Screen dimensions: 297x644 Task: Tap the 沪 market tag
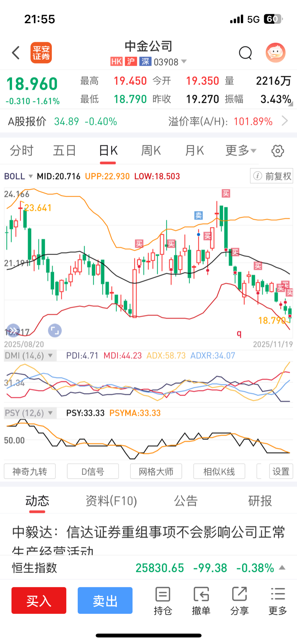(131, 62)
